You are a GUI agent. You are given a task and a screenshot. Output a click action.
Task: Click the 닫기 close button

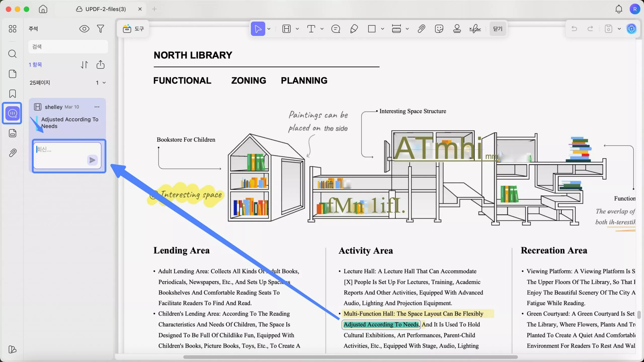click(498, 29)
